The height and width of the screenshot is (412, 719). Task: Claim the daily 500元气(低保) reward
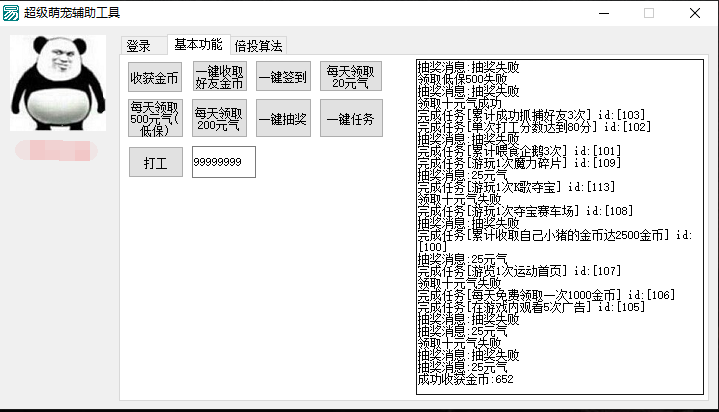pyautogui.click(x=155, y=119)
